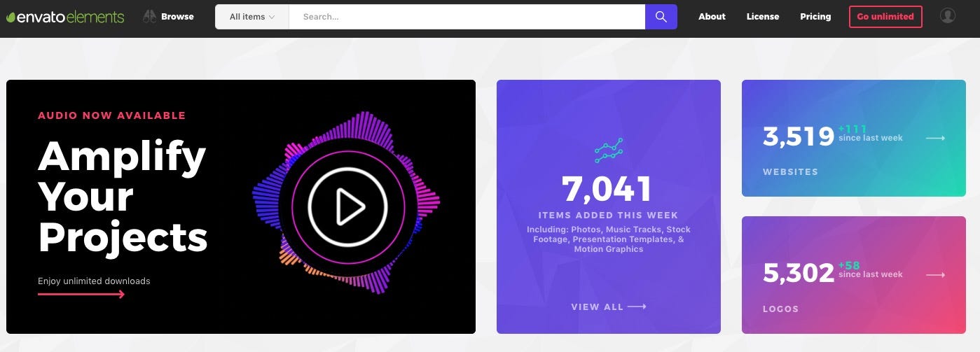
Task: Open the 5,302 Logos card
Action: pyautogui.click(x=853, y=275)
